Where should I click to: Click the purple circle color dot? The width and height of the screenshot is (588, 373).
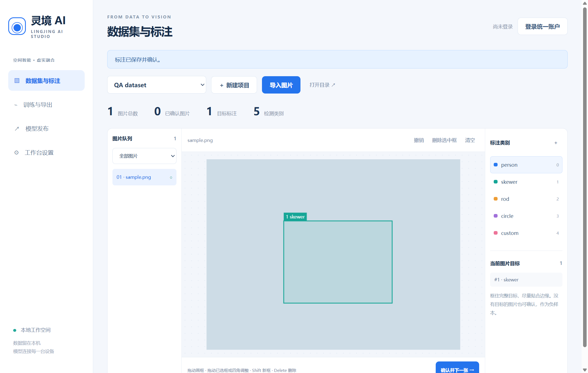pyautogui.click(x=496, y=216)
